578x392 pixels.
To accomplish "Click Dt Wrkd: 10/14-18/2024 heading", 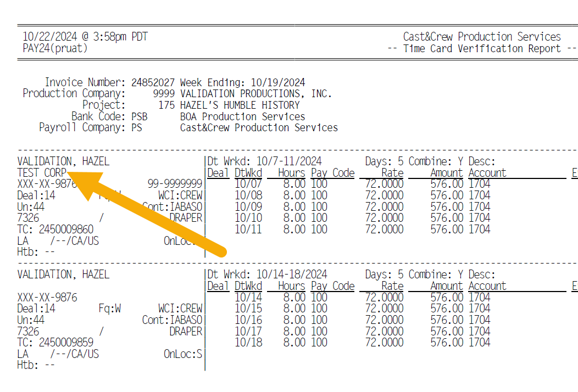I will pos(267,275).
